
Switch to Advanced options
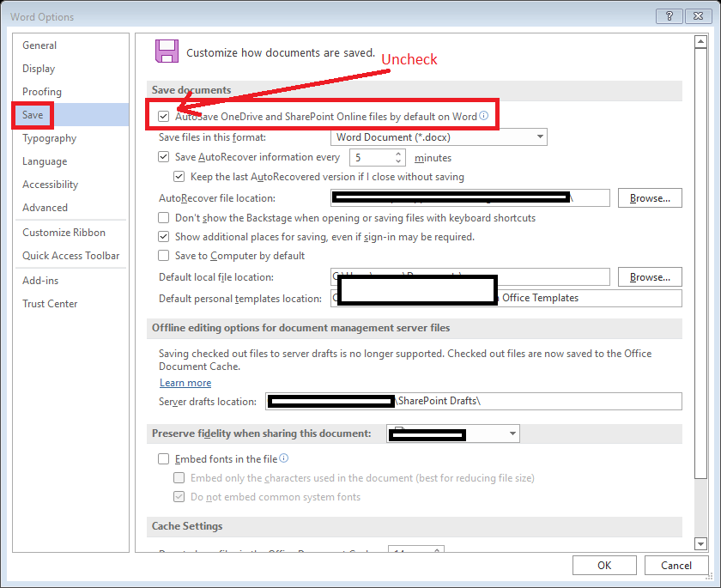45,208
